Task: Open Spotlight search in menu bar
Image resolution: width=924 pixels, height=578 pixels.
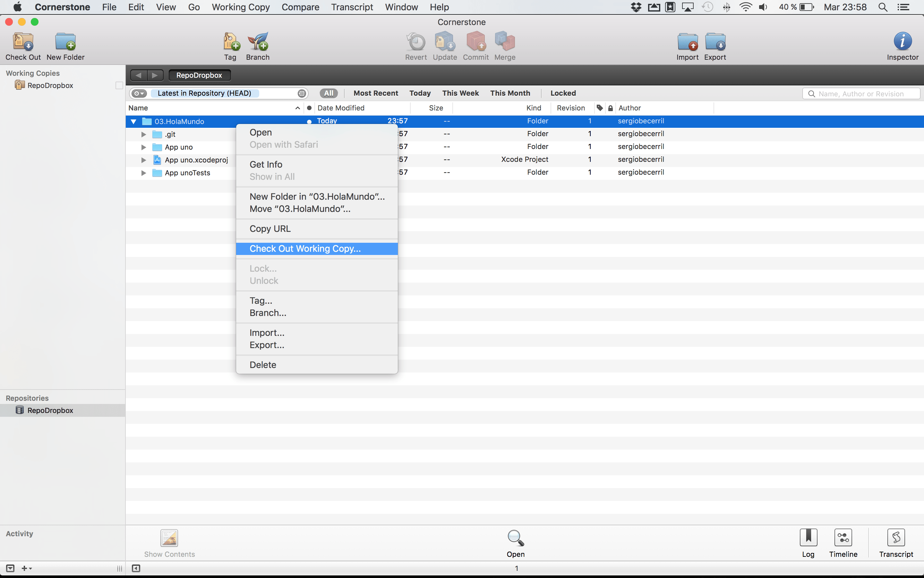Action: (883, 7)
